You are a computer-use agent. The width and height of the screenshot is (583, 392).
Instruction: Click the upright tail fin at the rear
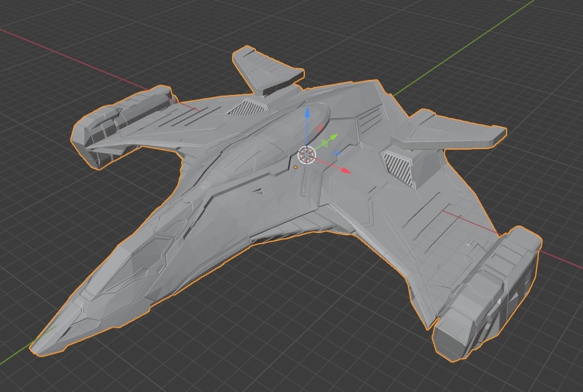[x=268, y=70]
